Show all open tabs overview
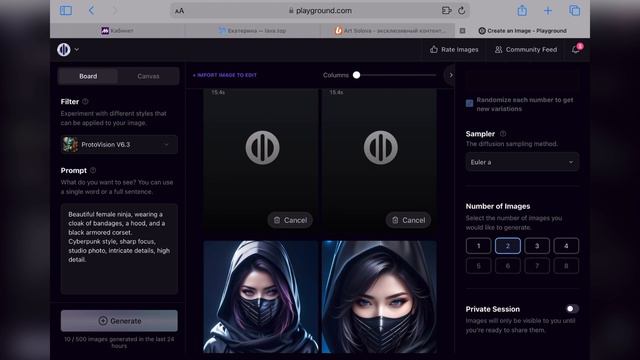This screenshot has width=640, height=360. (x=574, y=11)
